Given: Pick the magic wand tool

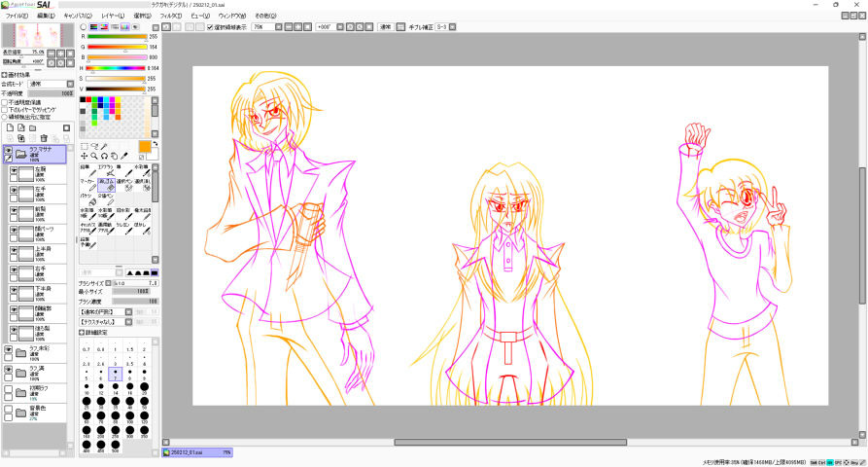Looking at the screenshot, I should [106, 146].
